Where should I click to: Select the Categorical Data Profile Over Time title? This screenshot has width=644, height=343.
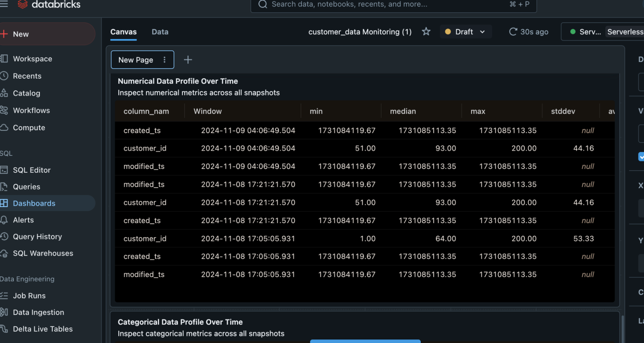point(180,322)
